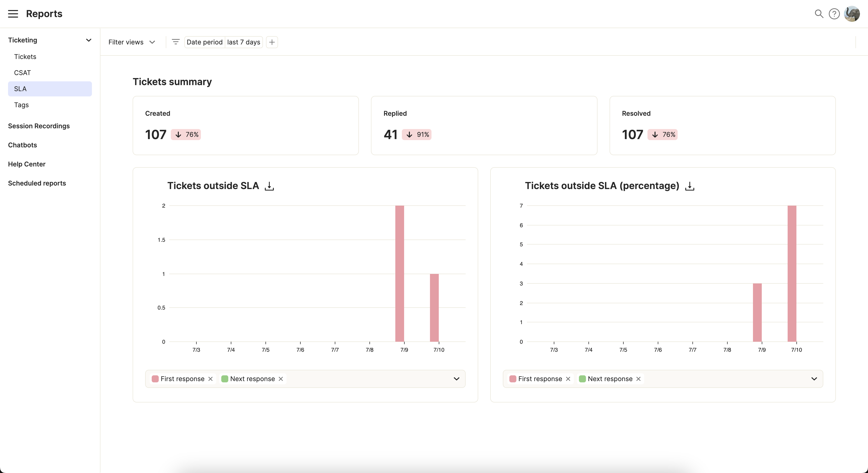Image resolution: width=868 pixels, height=473 pixels.
Task: Open Scheduled reports section
Action: [37, 183]
